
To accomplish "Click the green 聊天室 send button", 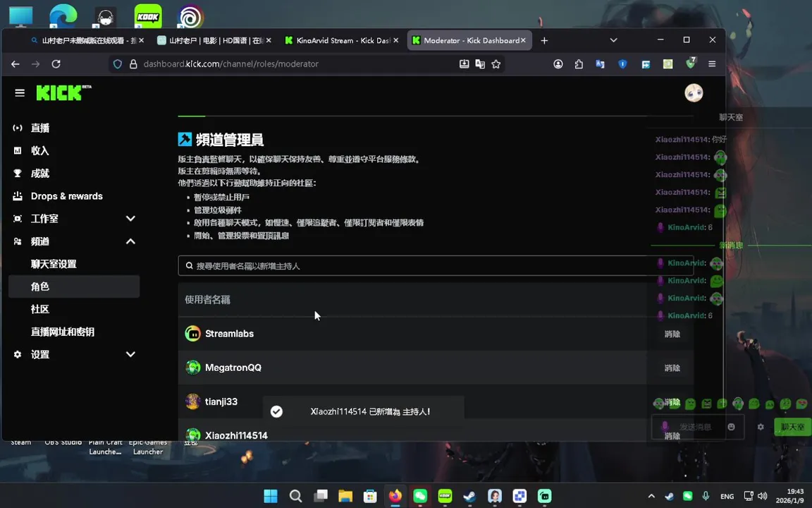I will 792,427.
